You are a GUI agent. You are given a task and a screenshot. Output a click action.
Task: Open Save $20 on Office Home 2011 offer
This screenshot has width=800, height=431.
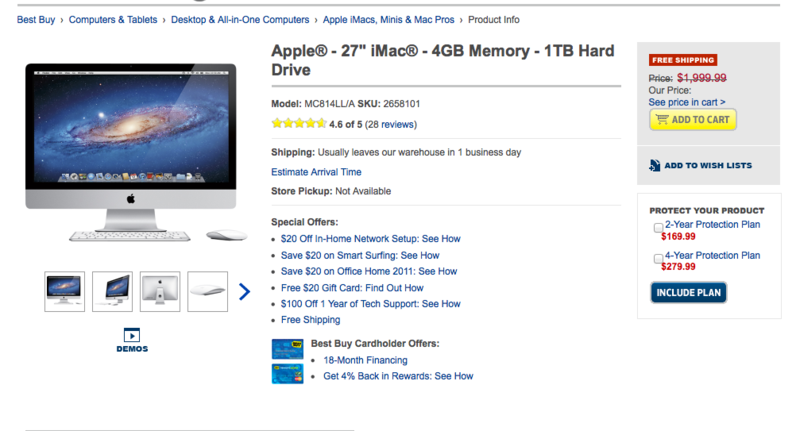(x=369, y=271)
